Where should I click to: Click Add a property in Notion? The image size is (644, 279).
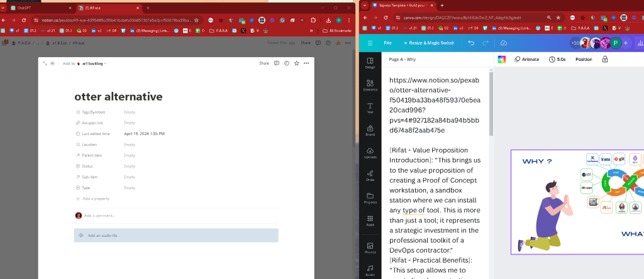coord(92,199)
